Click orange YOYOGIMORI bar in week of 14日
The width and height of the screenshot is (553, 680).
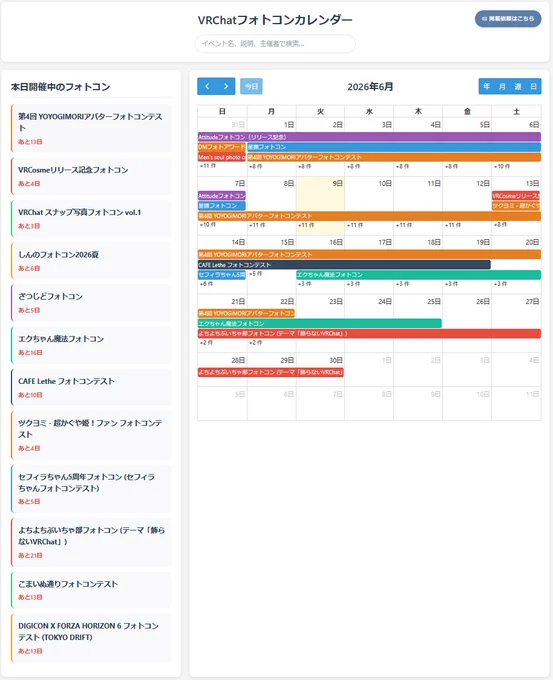pyautogui.click(x=369, y=255)
